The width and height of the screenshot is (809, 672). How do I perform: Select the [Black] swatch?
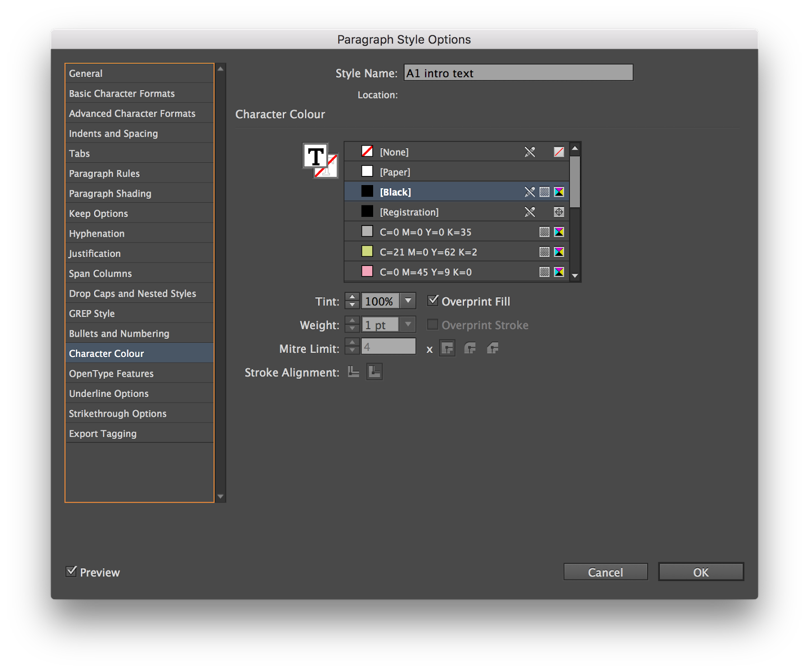457,192
